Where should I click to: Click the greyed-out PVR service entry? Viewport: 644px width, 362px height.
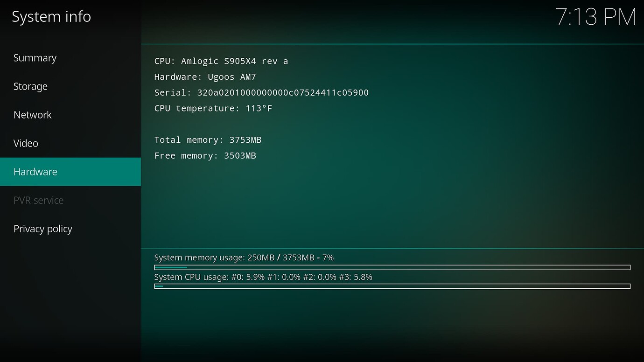(x=38, y=200)
